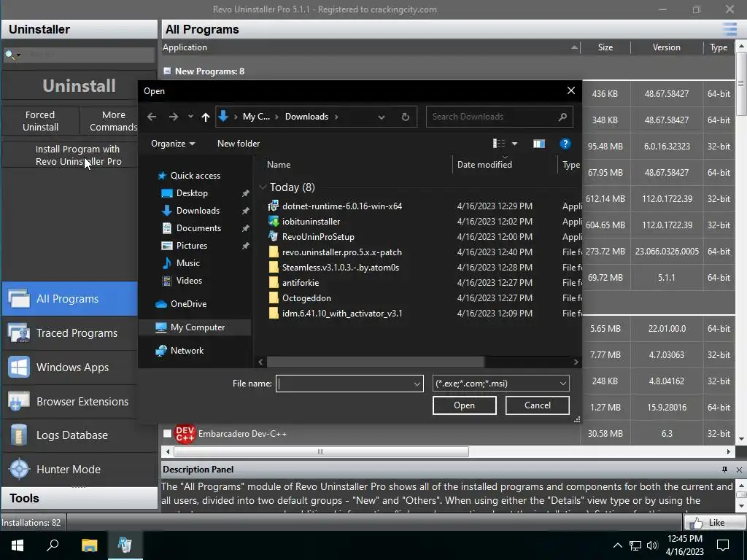The height and width of the screenshot is (560, 747).
Task: Open Revo hamburger menu icon
Action: 729,29
